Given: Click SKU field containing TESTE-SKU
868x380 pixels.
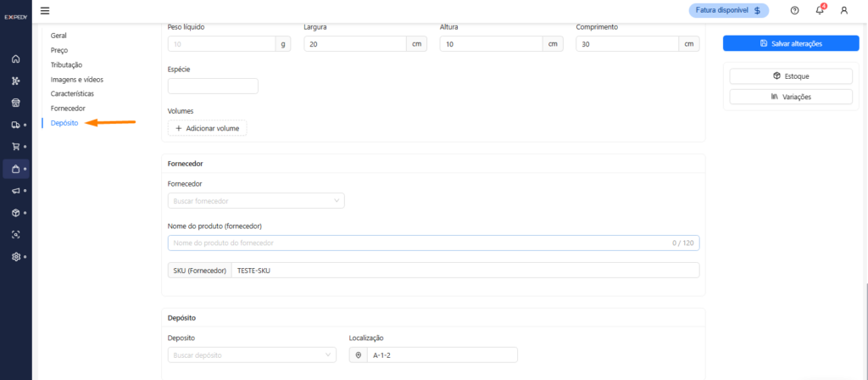Looking at the screenshot, I should tap(465, 271).
